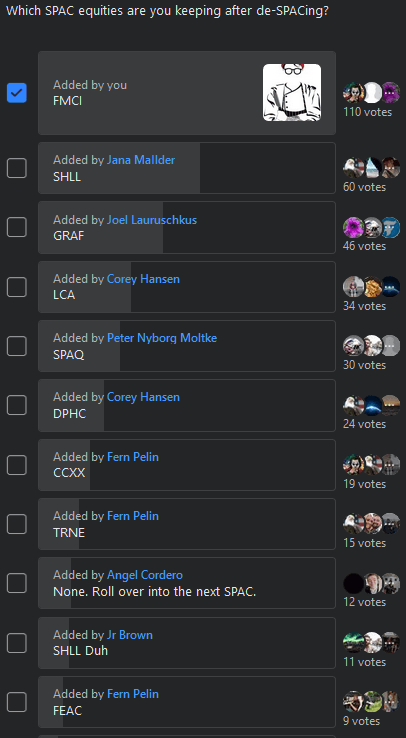Open voter avatars beside TRNE option
The height and width of the screenshot is (738, 406).
pyautogui.click(x=371, y=524)
